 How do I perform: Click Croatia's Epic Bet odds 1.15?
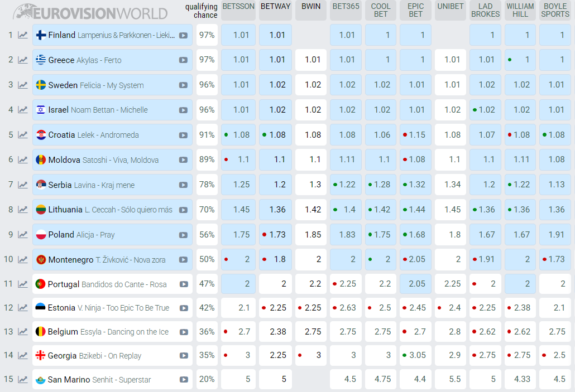[x=415, y=135]
